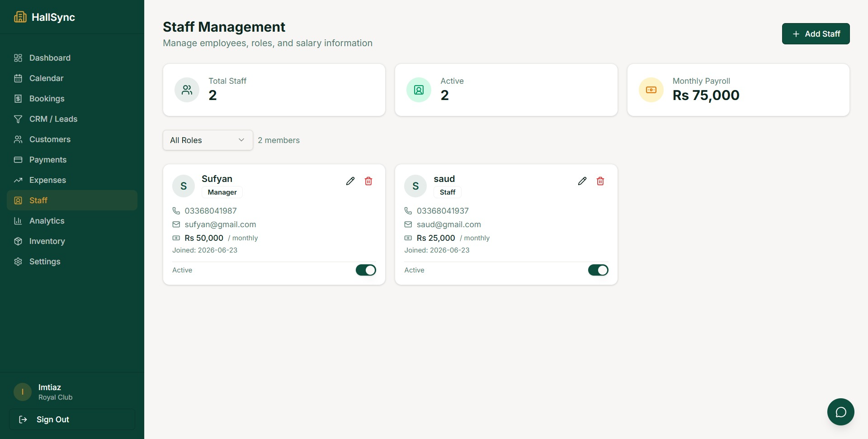Go to Expenses section
This screenshot has height=439, width=868.
coord(72,180)
